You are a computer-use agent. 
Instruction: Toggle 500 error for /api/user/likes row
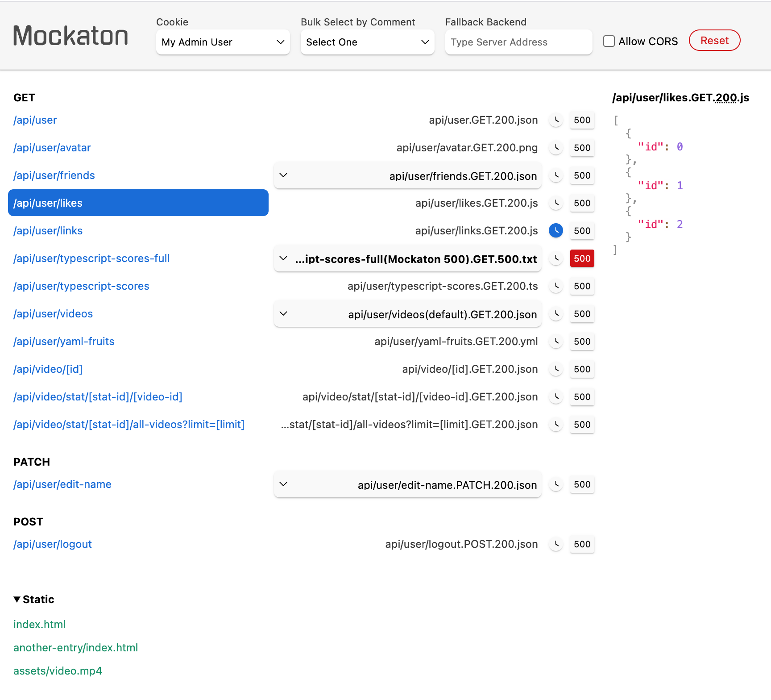(582, 203)
